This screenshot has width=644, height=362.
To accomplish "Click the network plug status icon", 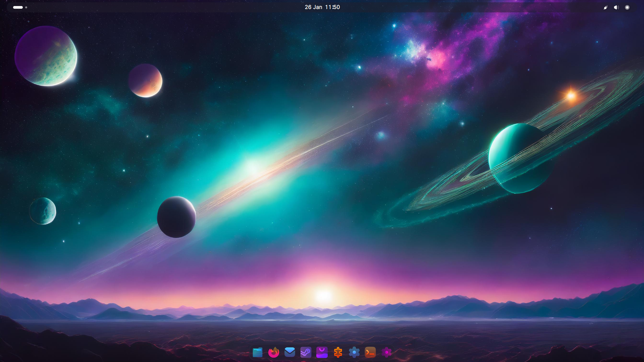I will pos(606,7).
